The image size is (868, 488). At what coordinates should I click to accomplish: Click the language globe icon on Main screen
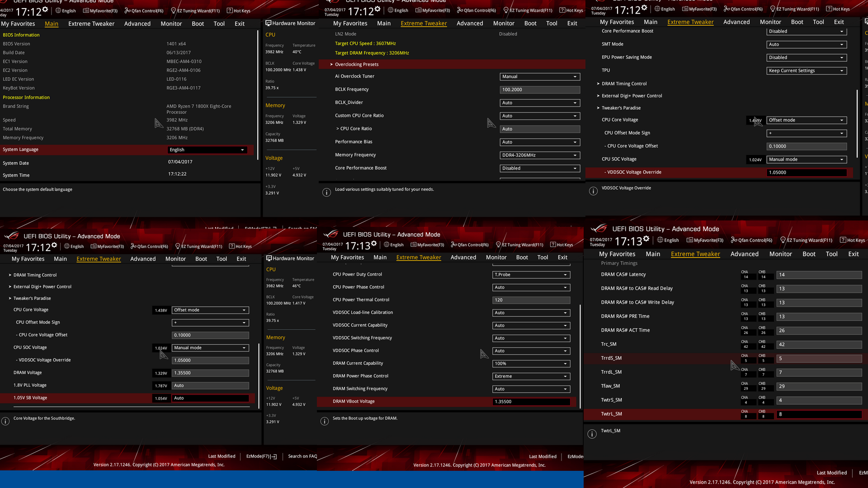click(58, 10)
